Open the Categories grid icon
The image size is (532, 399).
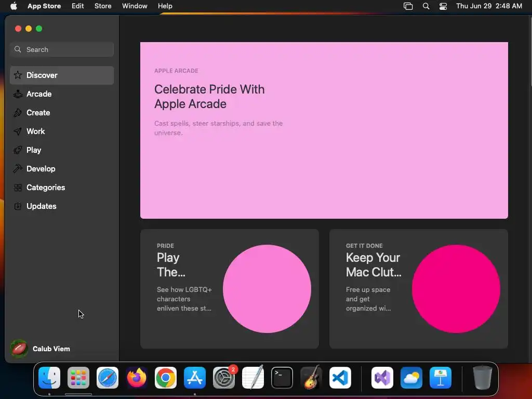(x=18, y=187)
